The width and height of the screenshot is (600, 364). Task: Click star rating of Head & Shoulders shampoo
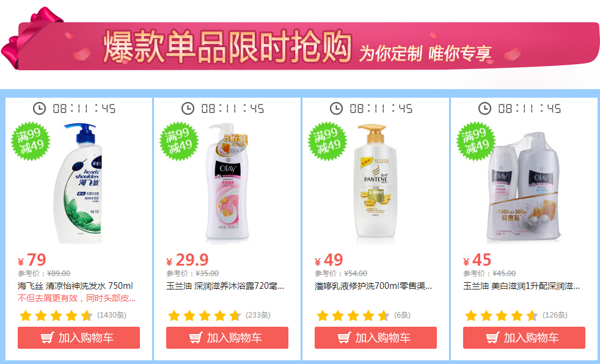(x=56, y=315)
